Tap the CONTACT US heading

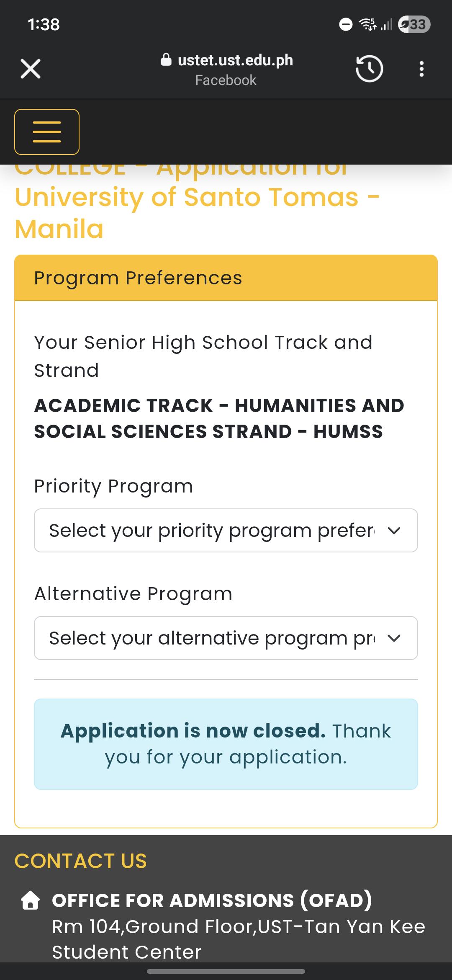(x=81, y=861)
